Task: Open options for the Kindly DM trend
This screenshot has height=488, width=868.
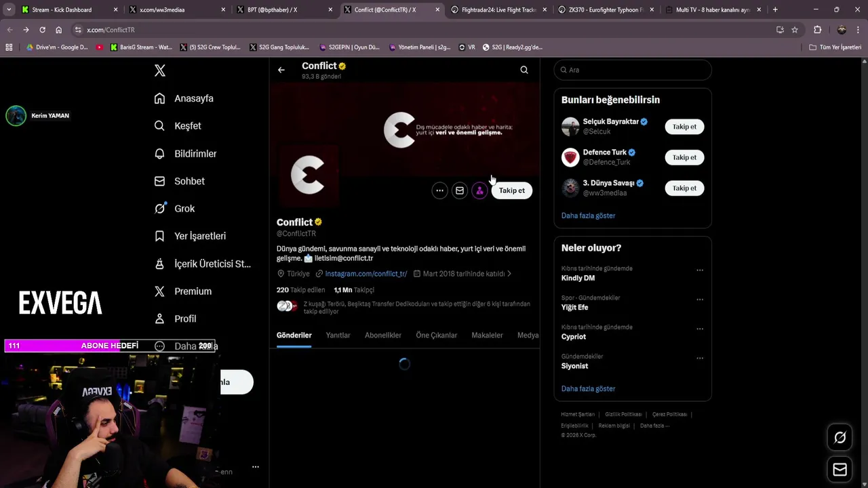Action: click(700, 270)
